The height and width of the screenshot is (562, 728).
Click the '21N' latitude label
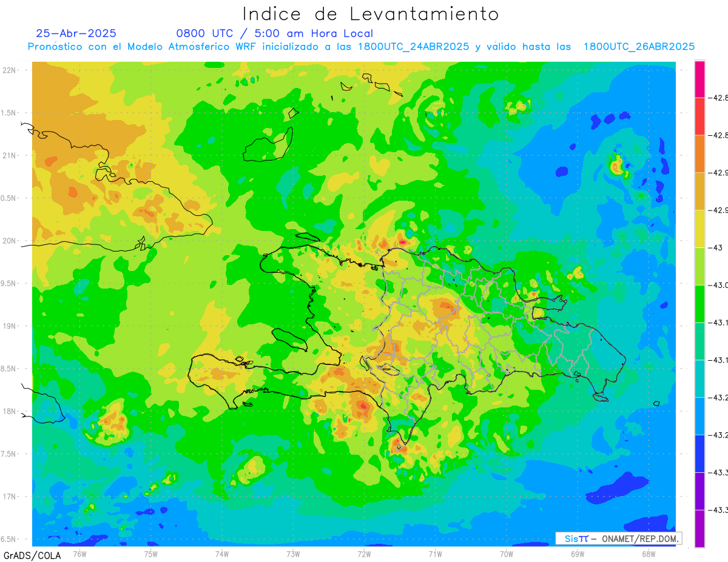point(10,155)
